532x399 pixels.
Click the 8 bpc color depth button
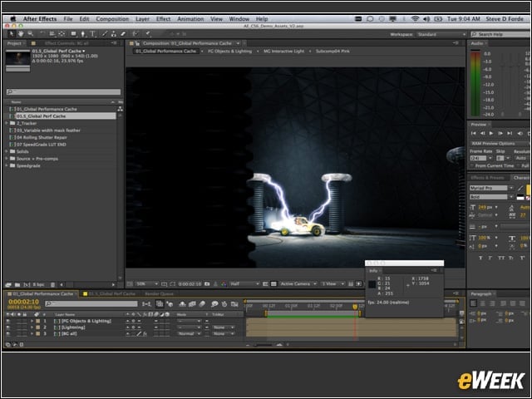39,284
